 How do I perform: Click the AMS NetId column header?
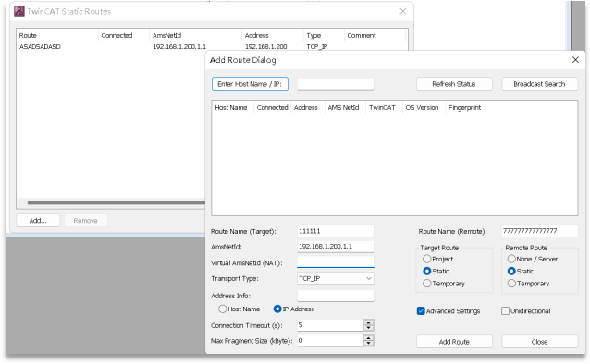click(345, 107)
